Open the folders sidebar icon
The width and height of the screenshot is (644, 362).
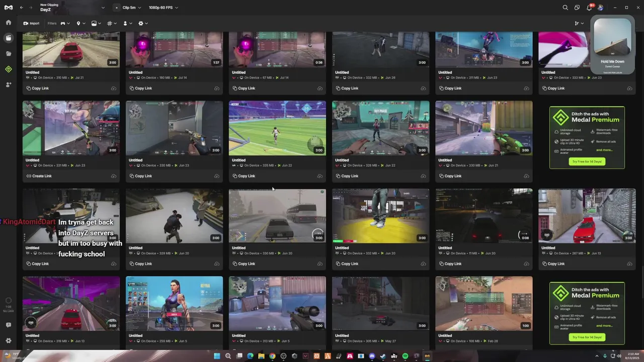pos(9,53)
